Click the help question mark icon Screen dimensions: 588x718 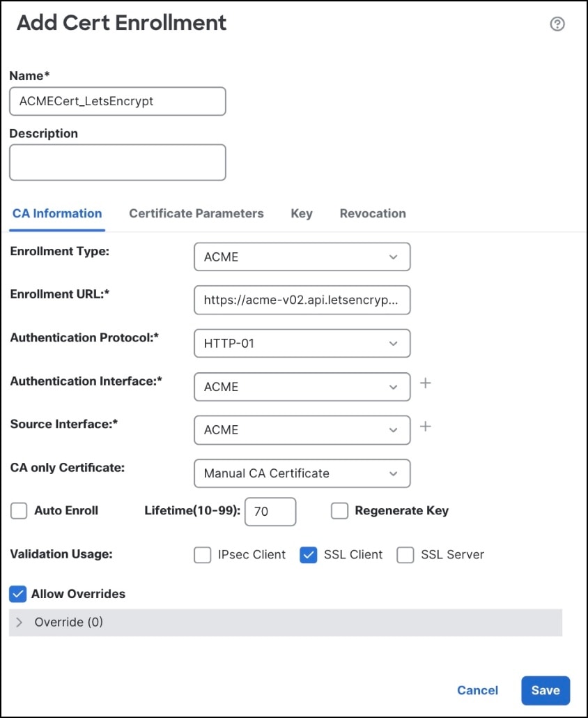(x=557, y=24)
